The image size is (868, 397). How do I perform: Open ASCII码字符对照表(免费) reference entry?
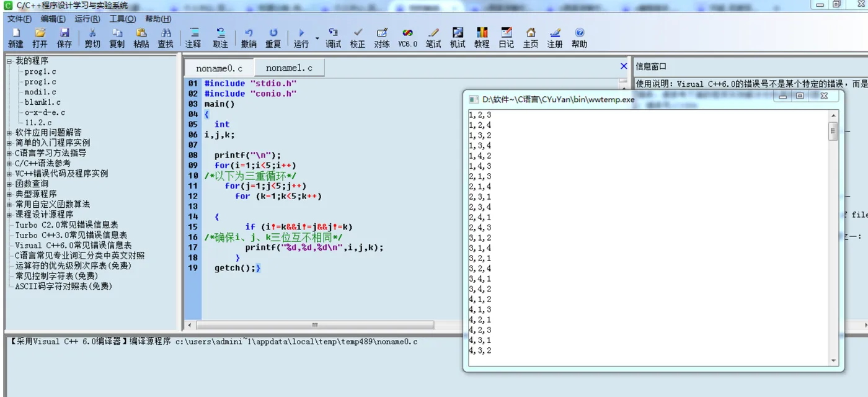click(x=63, y=287)
